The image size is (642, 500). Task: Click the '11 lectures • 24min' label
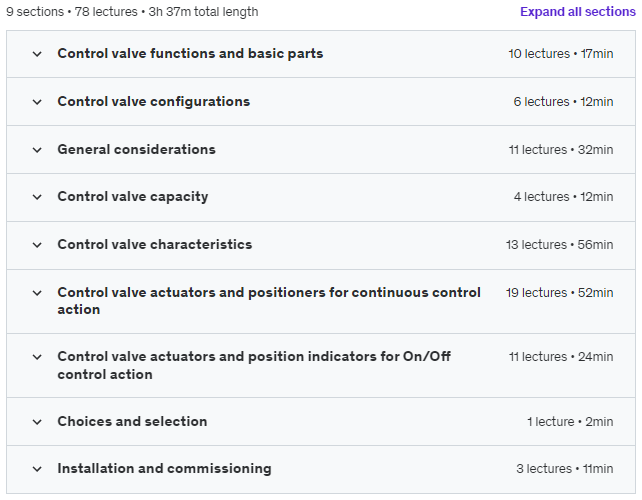point(561,357)
